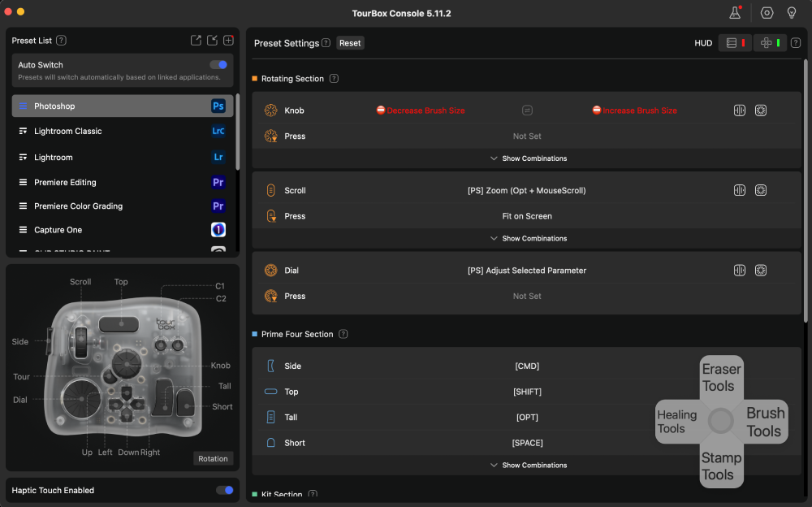Expand Show Combinations under Short
This screenshot has height=507, width=812.
point(529,466)
